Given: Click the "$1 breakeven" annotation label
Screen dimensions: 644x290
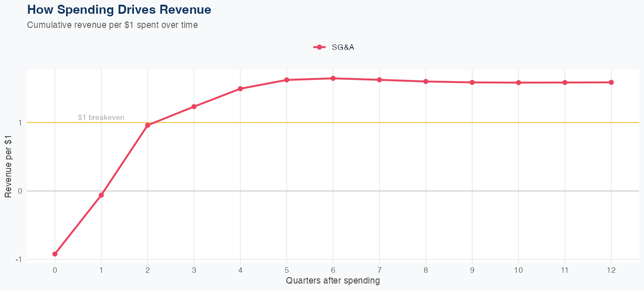Looking at the screenshot, I should pos(101,117).
